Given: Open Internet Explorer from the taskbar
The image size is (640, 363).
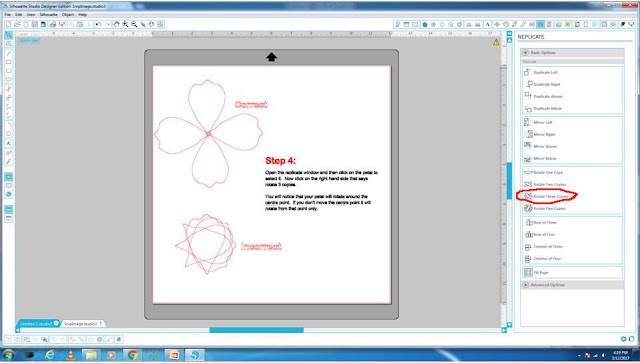Looking at the screenshot, I should 50,355.
